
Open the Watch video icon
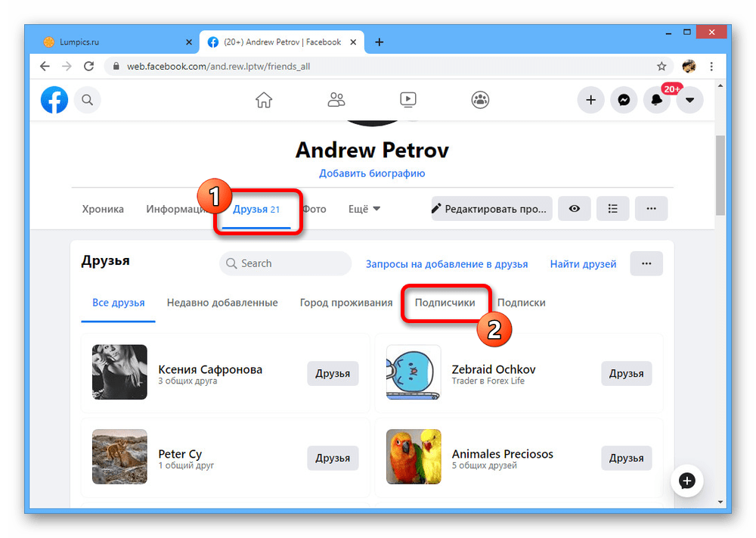tap(408, 100)
